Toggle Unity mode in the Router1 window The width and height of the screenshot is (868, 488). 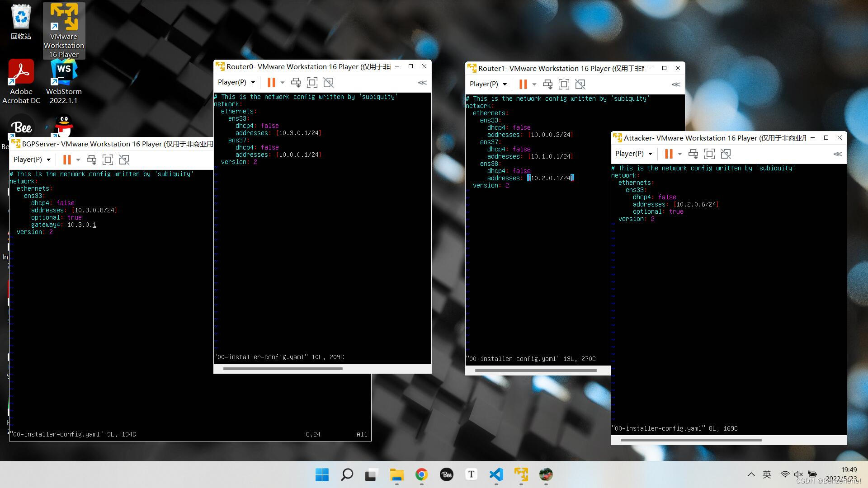[x=580, y=84]
